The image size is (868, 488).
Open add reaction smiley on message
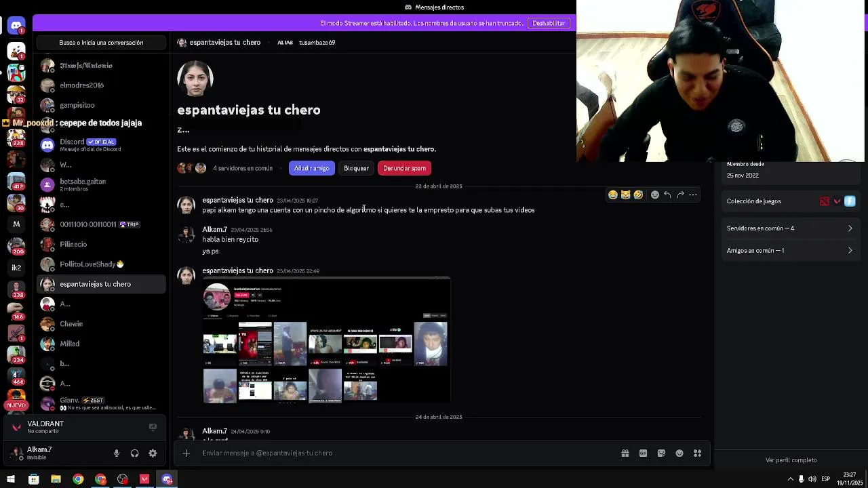(x=655, y=195)
